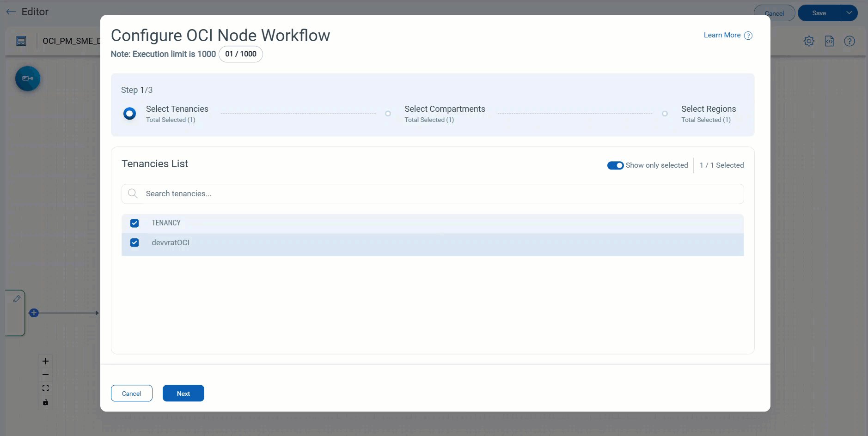Uncheck the TENANCY header checkbox
Screen dimensions: 868x436
134,223
